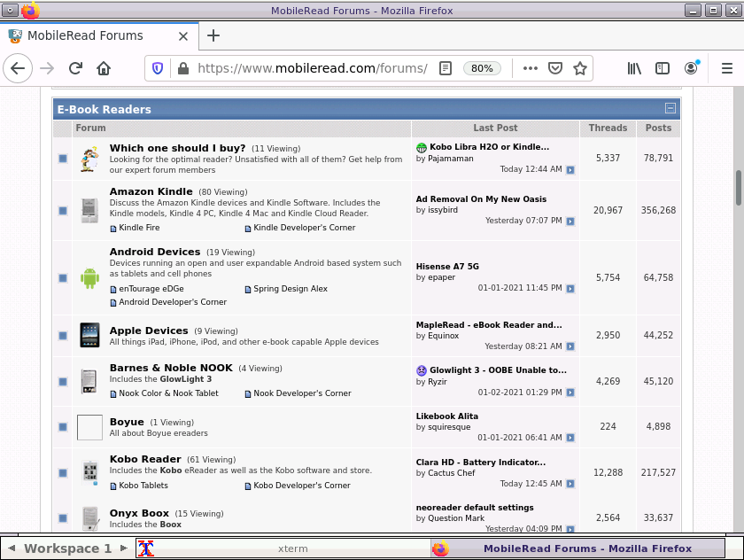Go to next workspace arrow
The image size is (744, 560).
tap(124, 548)
